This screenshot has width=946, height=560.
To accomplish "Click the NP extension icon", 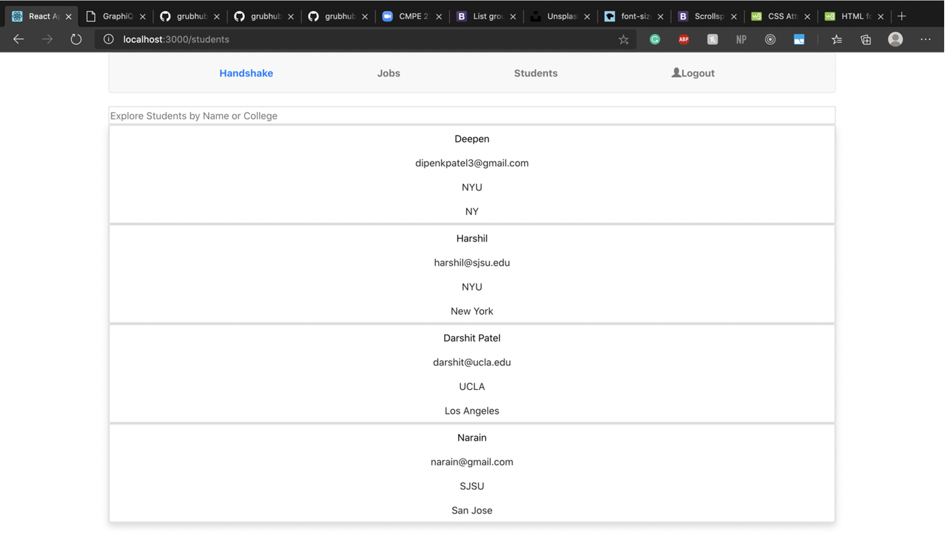I will (741, 40).
